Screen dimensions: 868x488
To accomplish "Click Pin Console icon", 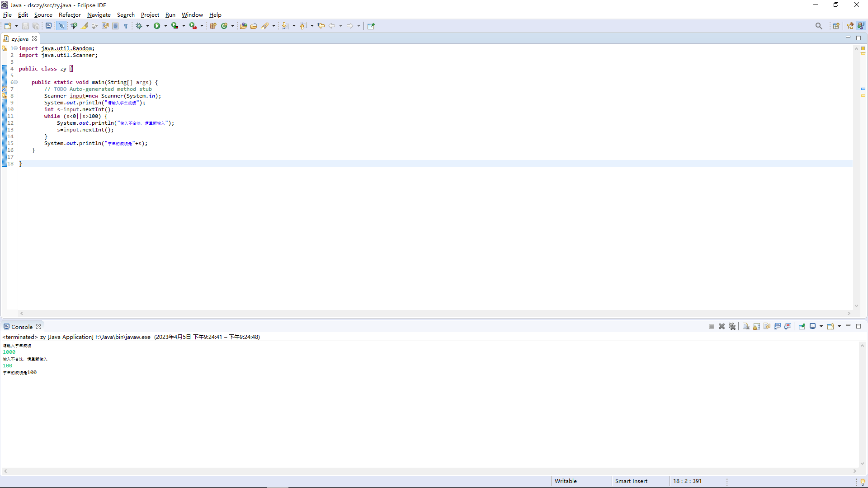I will [x=802, y=326].
